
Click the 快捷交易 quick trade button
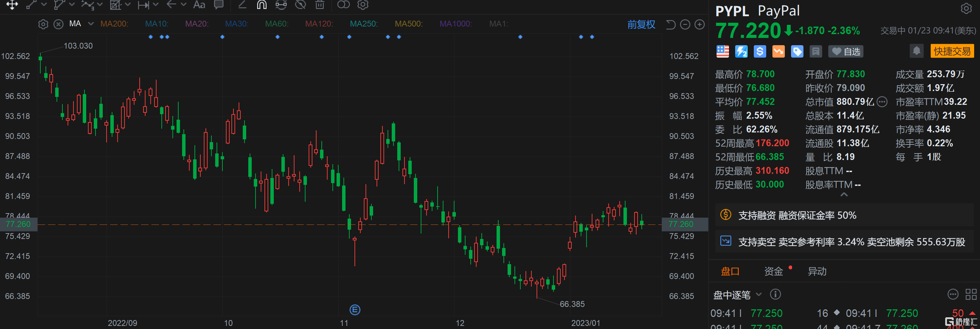(x=952, y=51)
